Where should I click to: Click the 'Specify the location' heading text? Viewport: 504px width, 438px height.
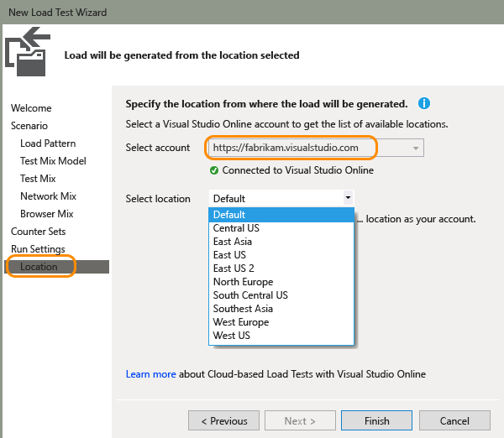[x=266, y=104]
